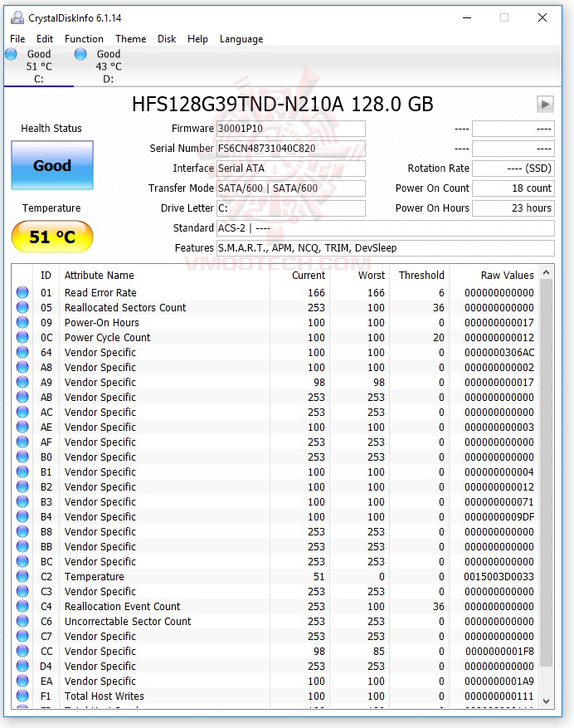This screenshot has width=574, height=728.
Task: Click raw value 000000000111 in Total Host Writes
Action: click(x=499, y=696)
